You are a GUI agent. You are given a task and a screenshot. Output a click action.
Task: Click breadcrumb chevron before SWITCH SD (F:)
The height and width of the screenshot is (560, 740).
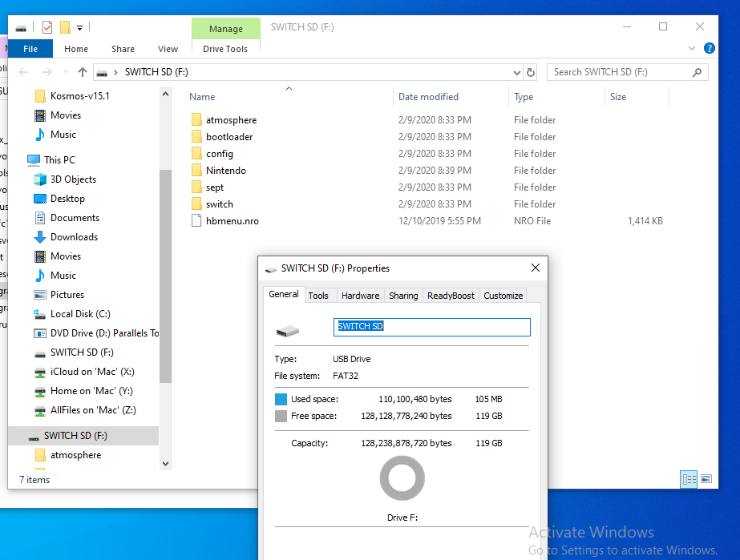(115, 72)
